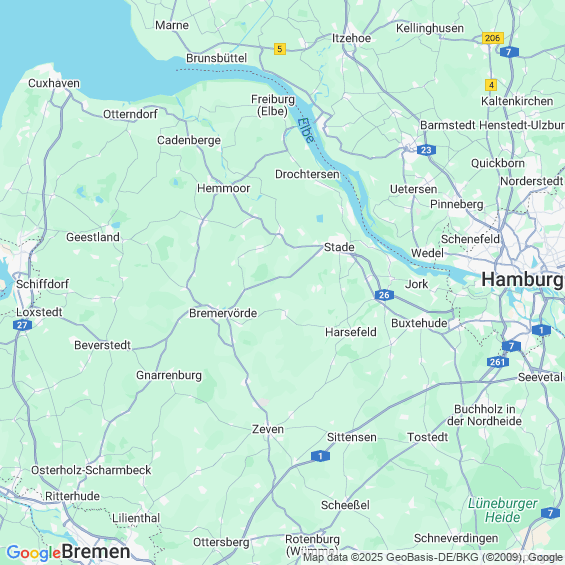Select the Elbe river label
This screenshot has width=565, height=565.
pos(306,130)
